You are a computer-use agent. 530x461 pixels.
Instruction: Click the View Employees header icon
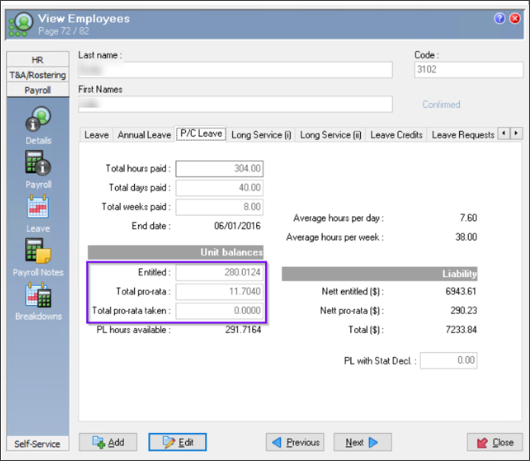tap(21, 24)
